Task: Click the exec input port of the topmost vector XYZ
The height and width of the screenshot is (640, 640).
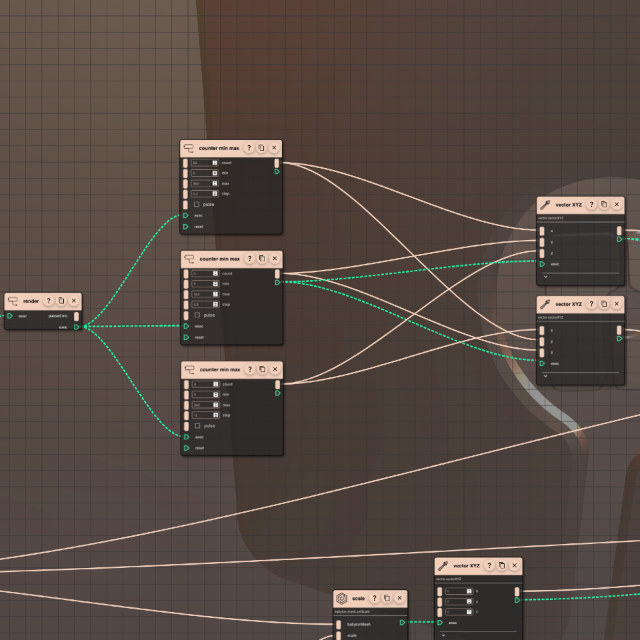Action: [542, 264]
